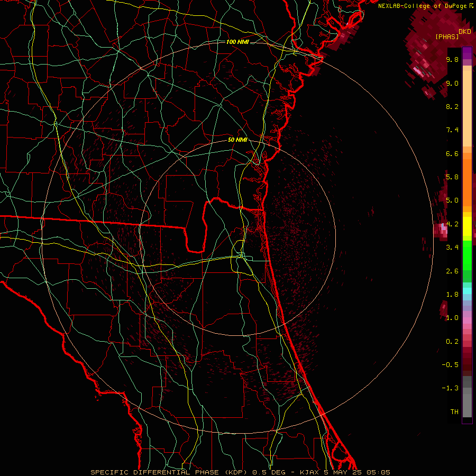The height and width of the screenshot is (476, 476).
Task: Click the KJAX station identifier in the caption
Action: tap(309, 472)
